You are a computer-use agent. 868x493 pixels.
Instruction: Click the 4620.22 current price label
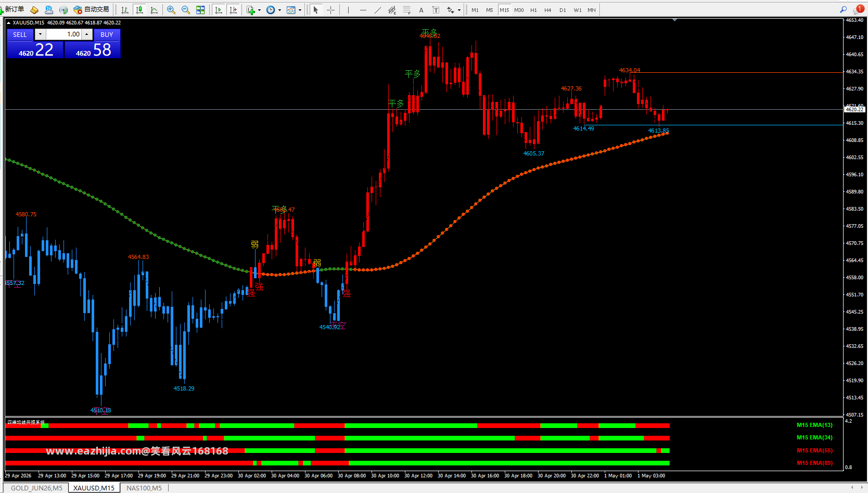(x=854, y=109)
